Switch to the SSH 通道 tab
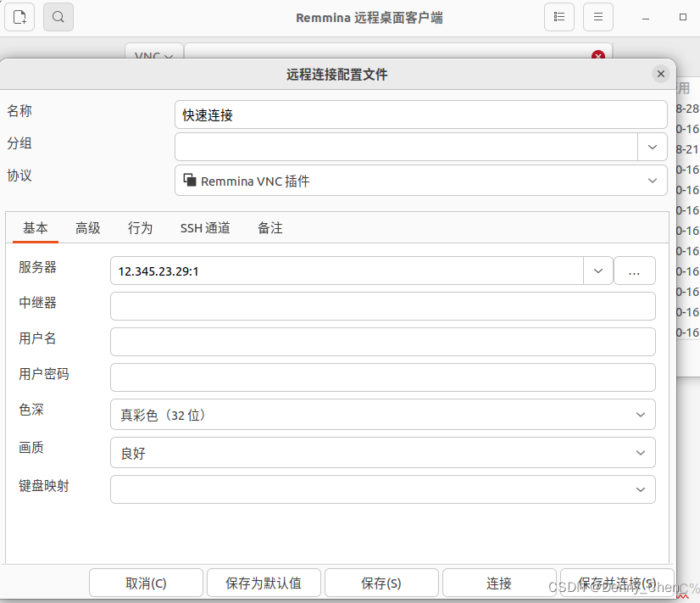Image resolution: width=700 pixels, height=603 pixels. tap(205, 228)
